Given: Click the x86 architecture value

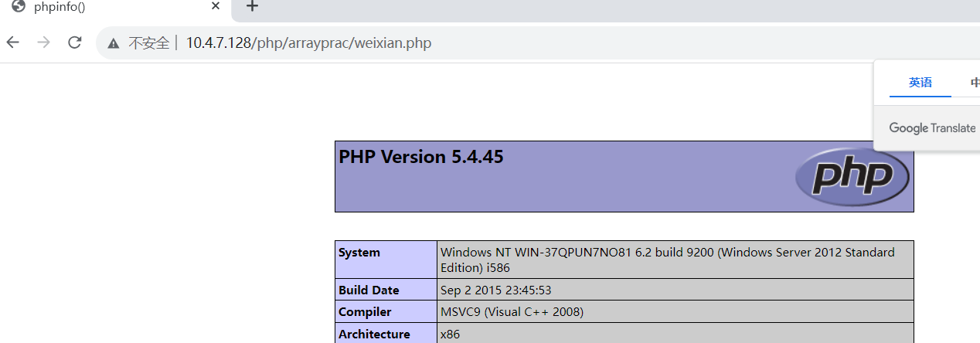Looking at the screenshot, I should click(x=450, y=335).
